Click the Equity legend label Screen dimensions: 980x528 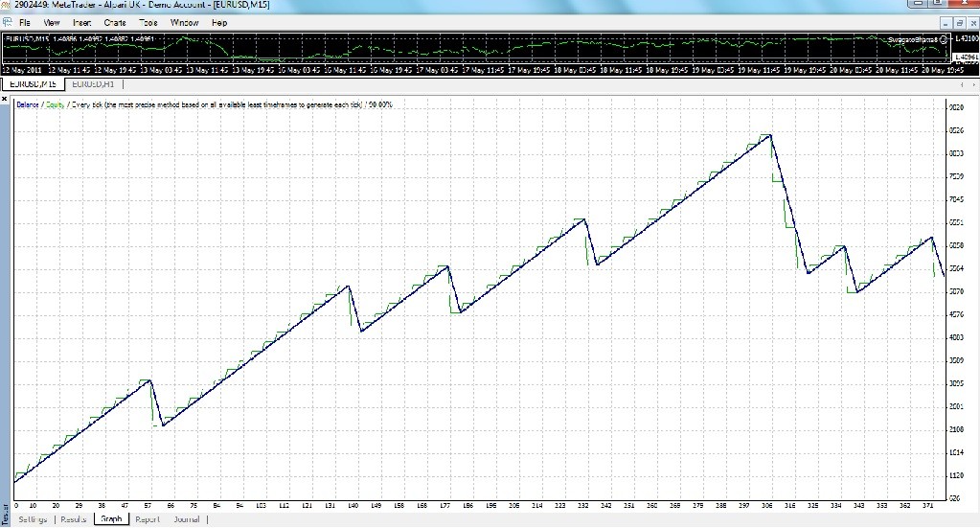pyautogui.click(x=55, y=105)
